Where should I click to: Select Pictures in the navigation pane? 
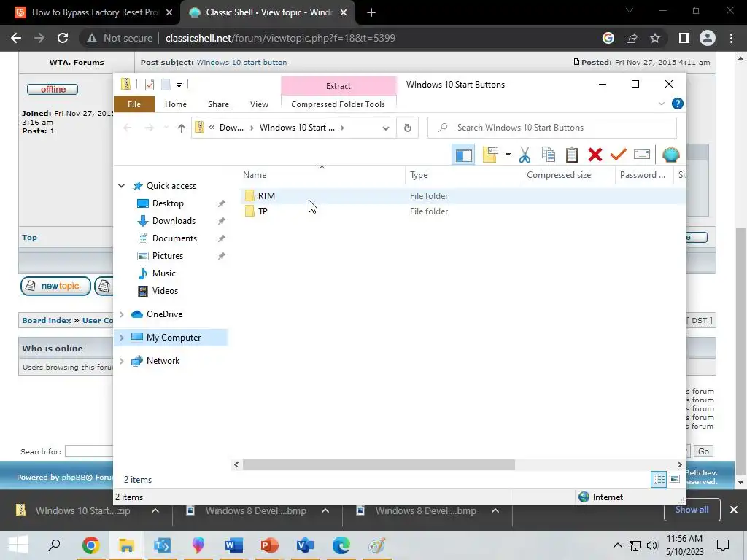point(167,256)
